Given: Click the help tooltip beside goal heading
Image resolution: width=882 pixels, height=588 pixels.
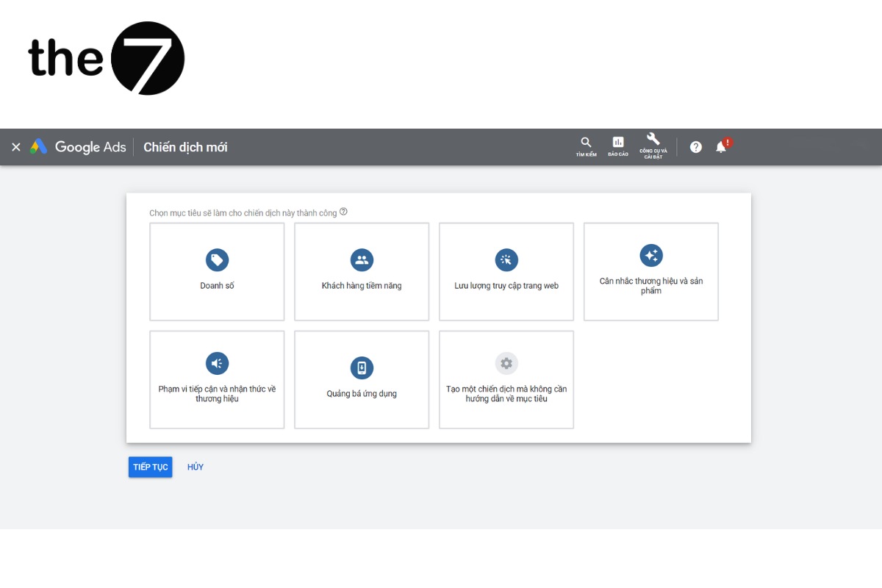Looking at the screenshot, I should (343, 212).
